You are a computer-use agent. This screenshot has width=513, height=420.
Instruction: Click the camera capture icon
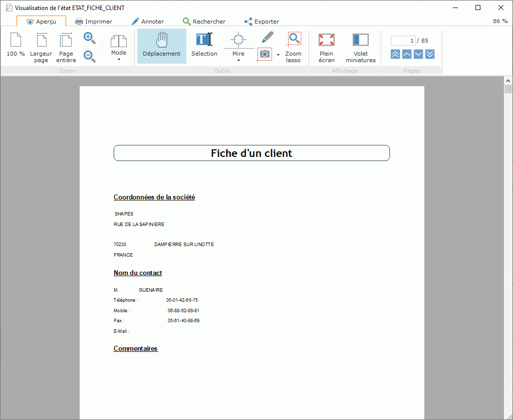click(x=265, y=54)
